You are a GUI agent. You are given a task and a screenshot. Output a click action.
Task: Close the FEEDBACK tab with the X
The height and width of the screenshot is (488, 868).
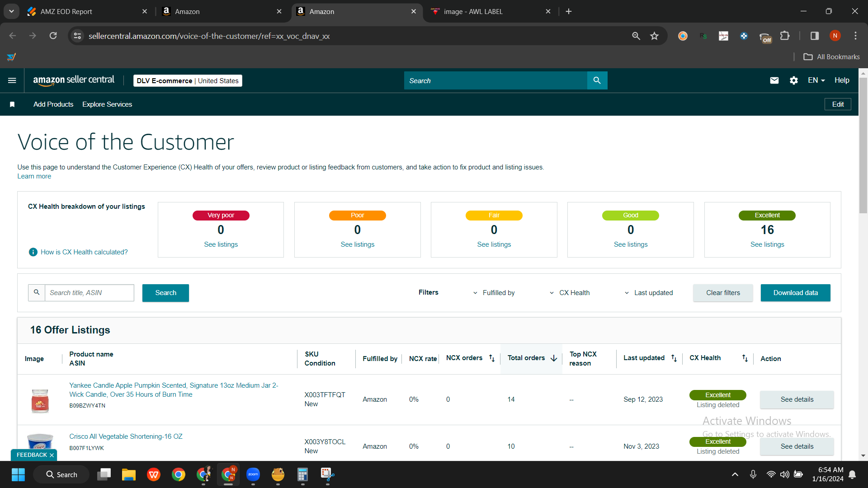pyautogui.click(x=52, y=455)
